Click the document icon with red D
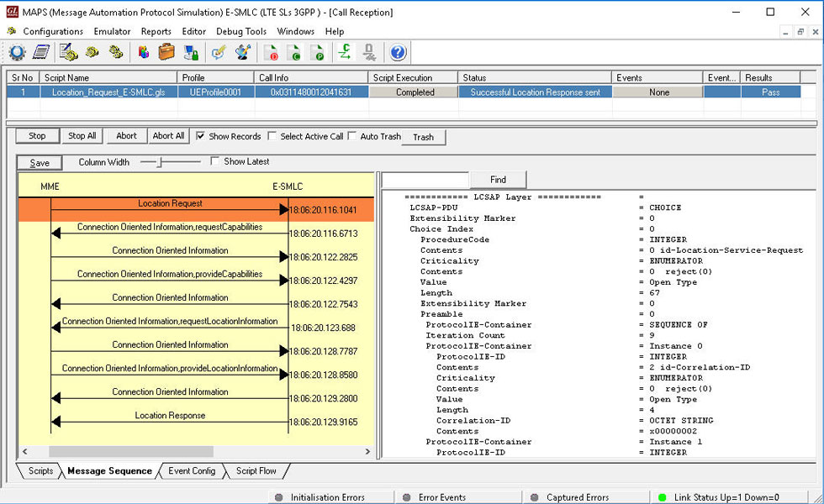Viewport: 824px width, 504px height. (271, 52)
